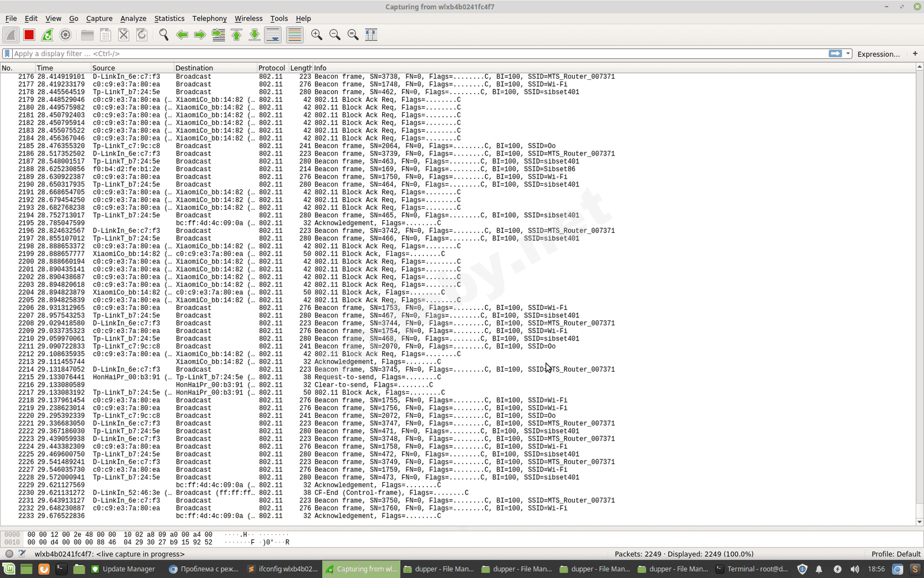This screenshot has height=578, width=924.
Task: Click the reload capture file icon
Action: (x=142, y=35)
